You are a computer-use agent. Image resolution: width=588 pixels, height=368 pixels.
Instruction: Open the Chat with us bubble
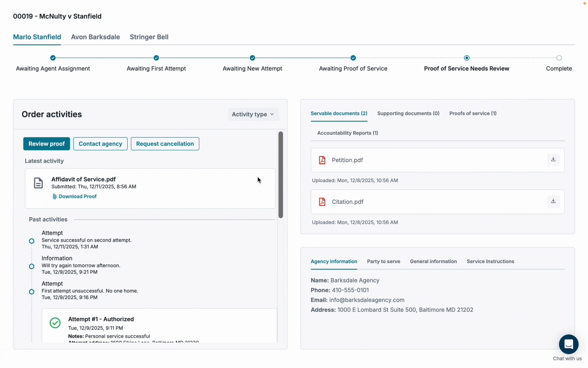click(568, 344)
